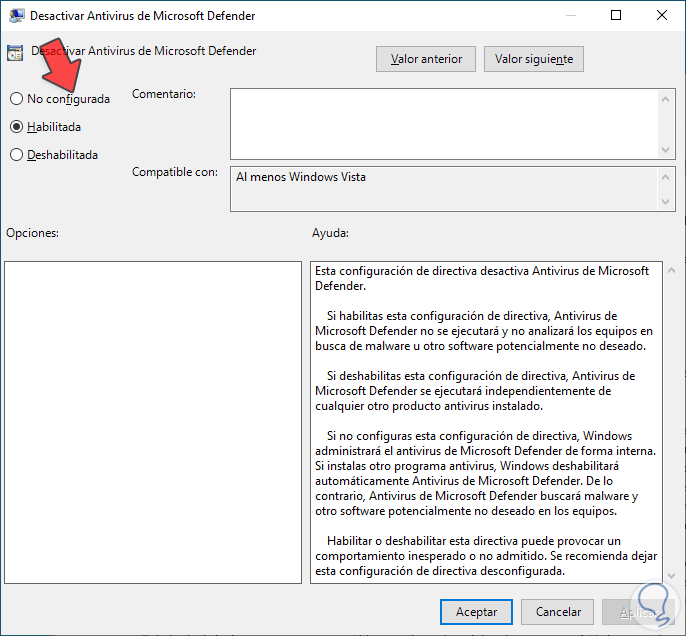
Task: Maximize the dialog window
Action: click(x=616, y=15)
